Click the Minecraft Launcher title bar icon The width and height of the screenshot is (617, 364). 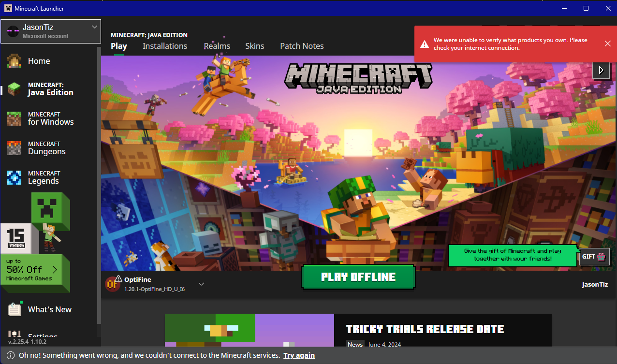pos(7,8)
